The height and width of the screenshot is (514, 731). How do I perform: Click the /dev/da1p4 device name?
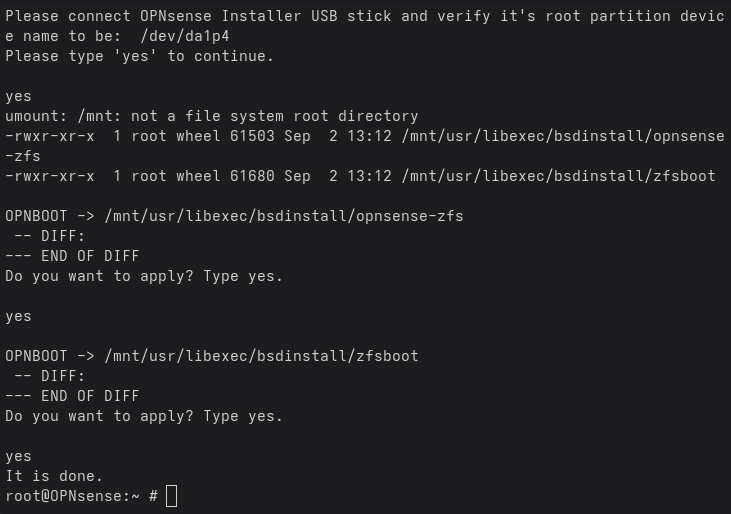coord(185,36)
